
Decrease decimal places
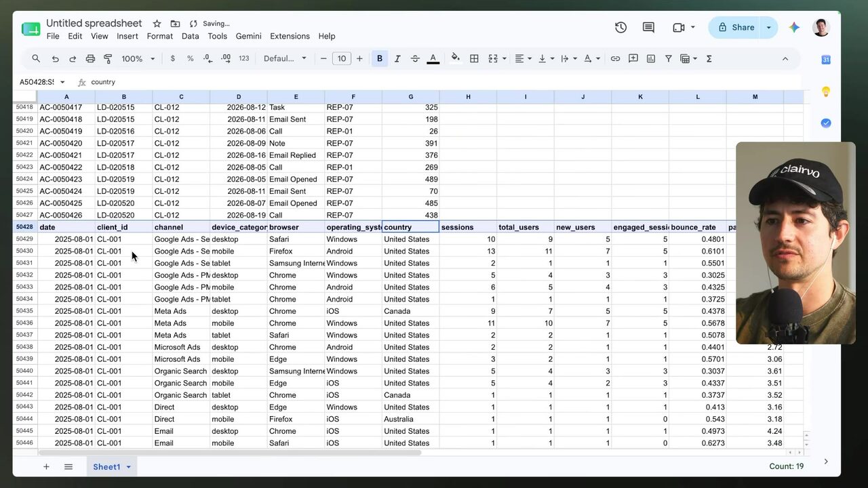click(x=208, y=59)
